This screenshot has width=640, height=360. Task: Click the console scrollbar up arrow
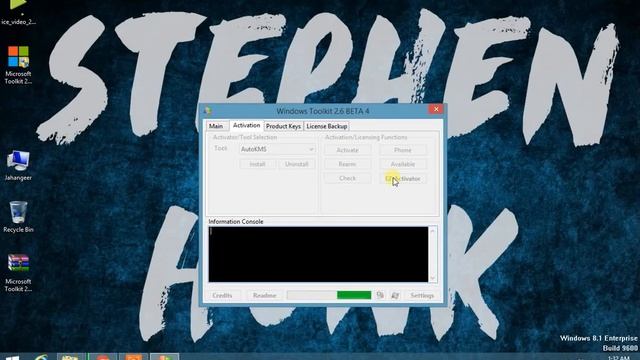pyautogui.click(x=433, y=231)
